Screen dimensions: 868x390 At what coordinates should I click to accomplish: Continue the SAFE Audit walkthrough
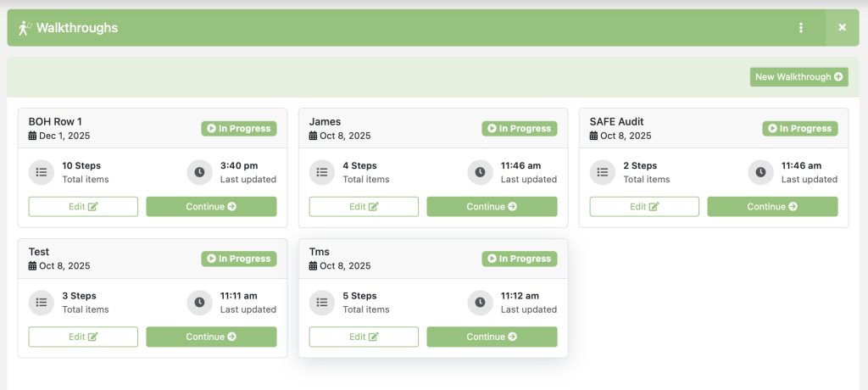tap(772, 207)
